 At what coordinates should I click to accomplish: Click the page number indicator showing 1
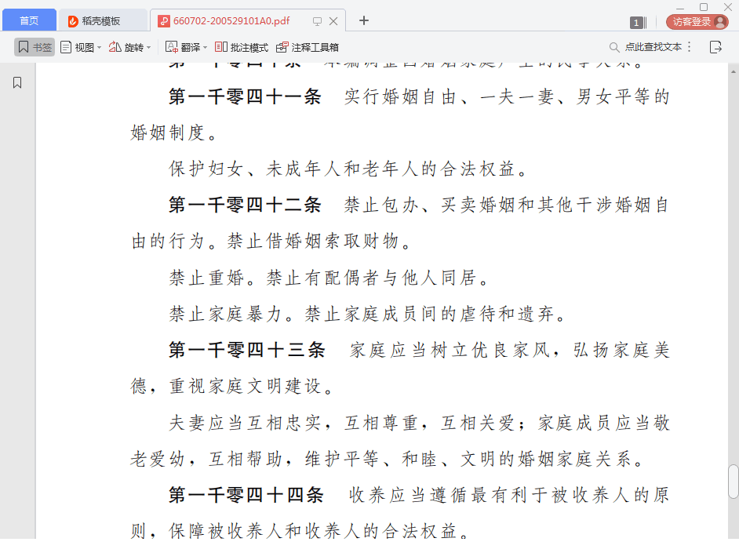pos(637,23)
